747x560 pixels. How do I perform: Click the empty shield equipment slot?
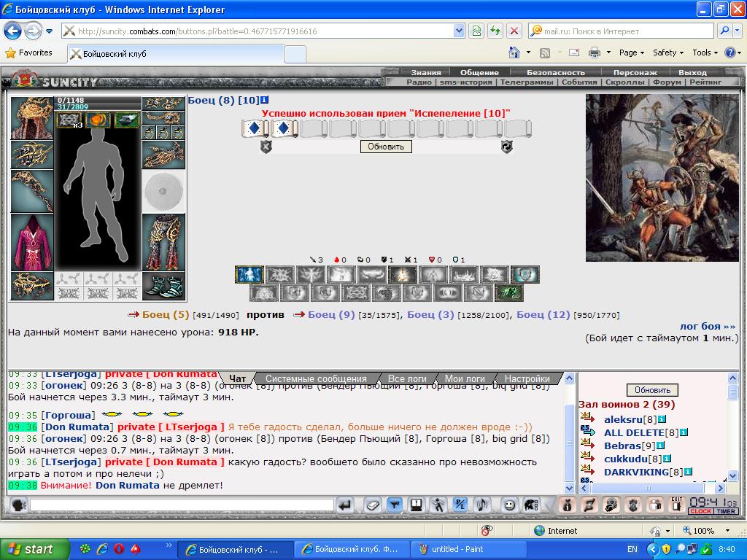pos(163,191)
